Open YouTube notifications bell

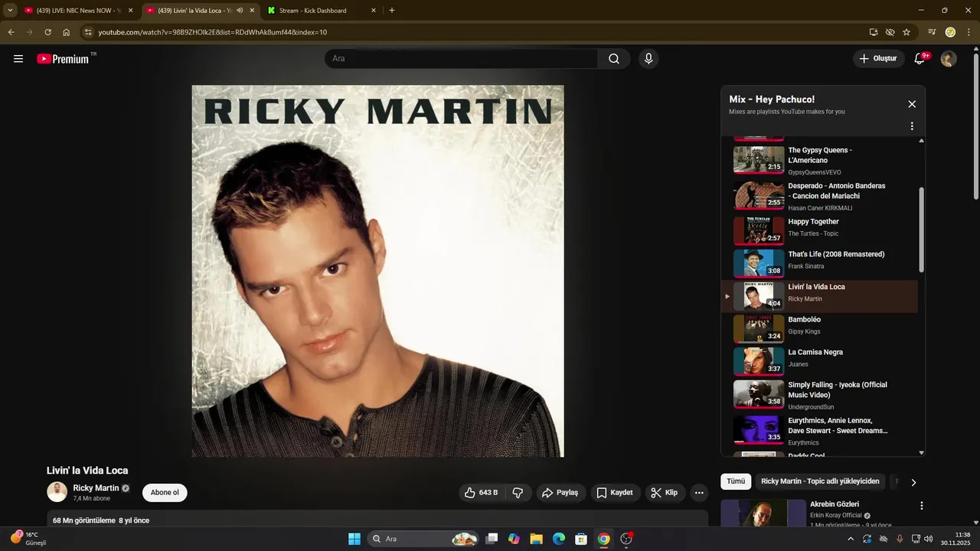[920, 59]
